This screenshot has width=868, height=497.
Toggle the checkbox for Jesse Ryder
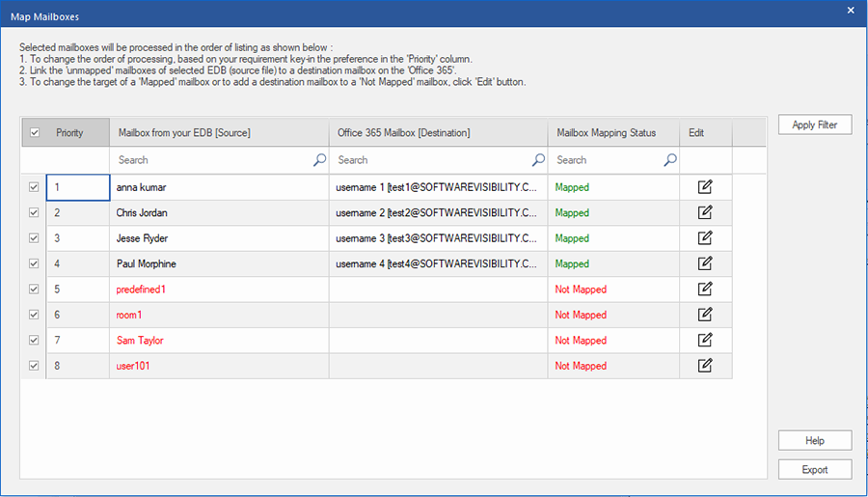[x=34, y=238]
